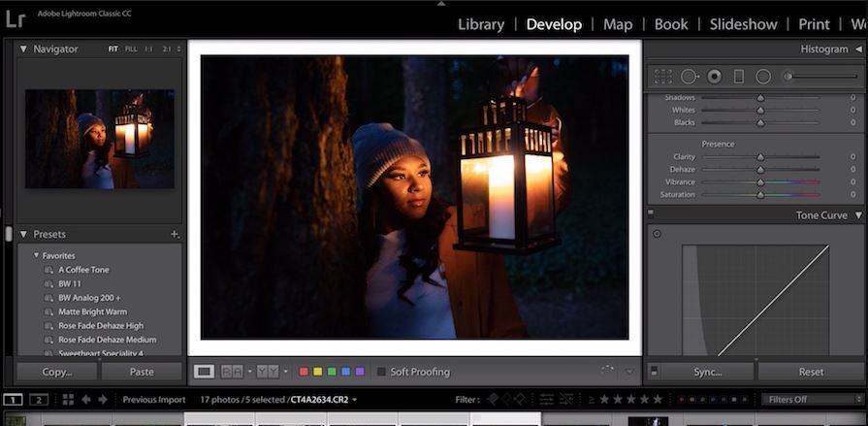868x426 pixels.
Task: Set Navigator zoom to FIT
Action: (x=113, y=49)
